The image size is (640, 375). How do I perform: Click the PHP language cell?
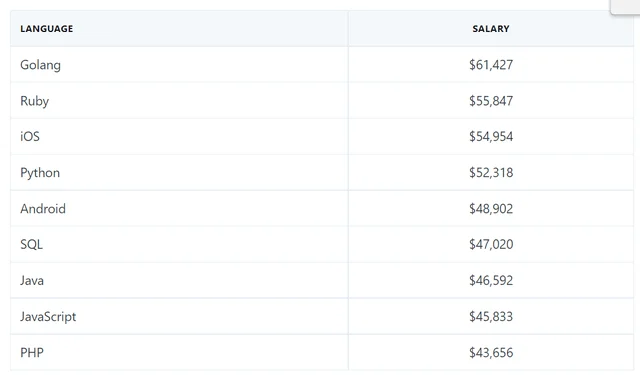click(x=32, y=353)
